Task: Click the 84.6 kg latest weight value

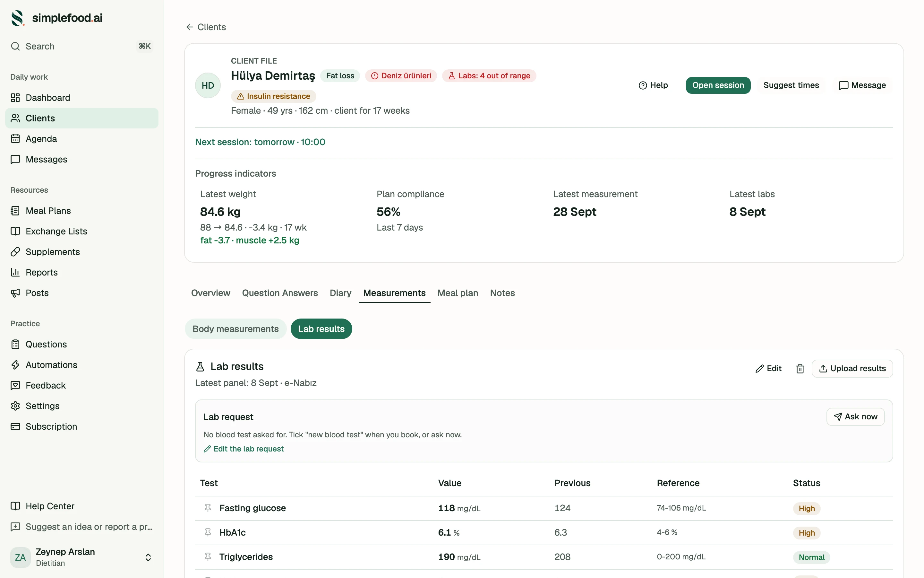Action: point(220,212)
